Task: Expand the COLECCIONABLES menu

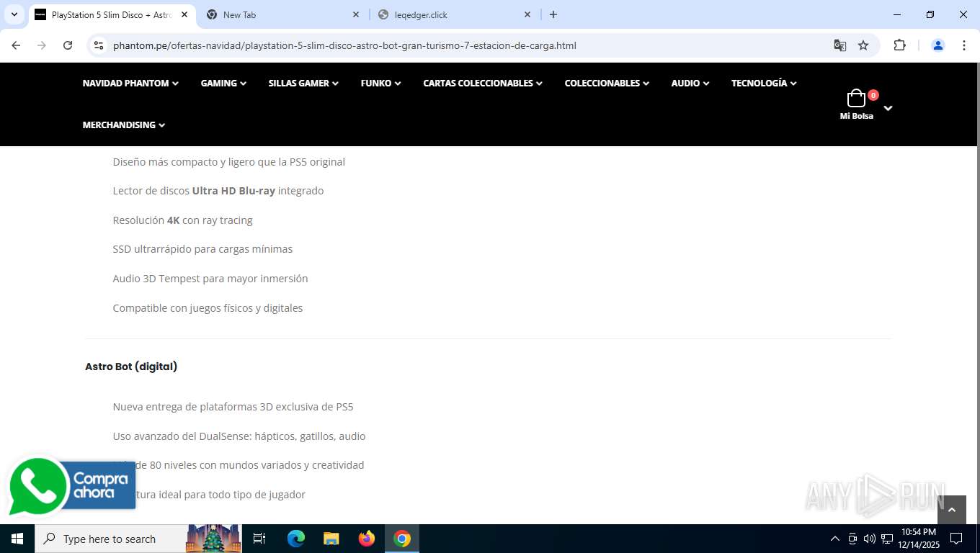Action: point(607,84)
